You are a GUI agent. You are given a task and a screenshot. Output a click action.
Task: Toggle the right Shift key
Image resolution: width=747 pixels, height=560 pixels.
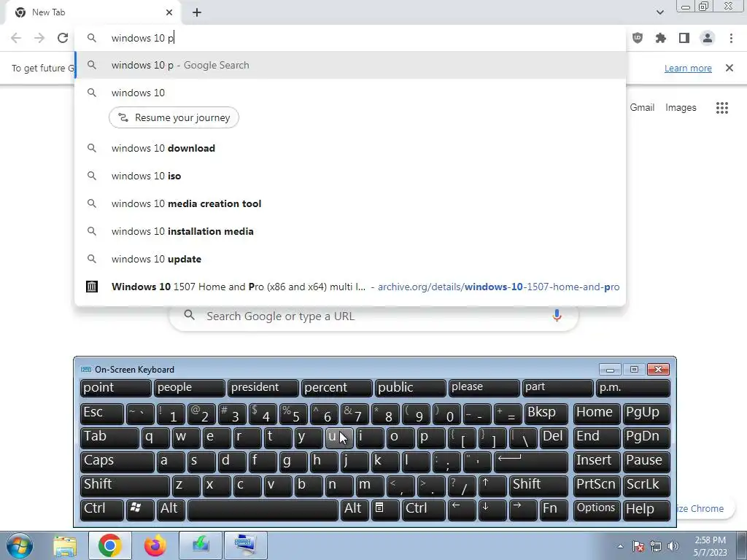tap(539, 485)
